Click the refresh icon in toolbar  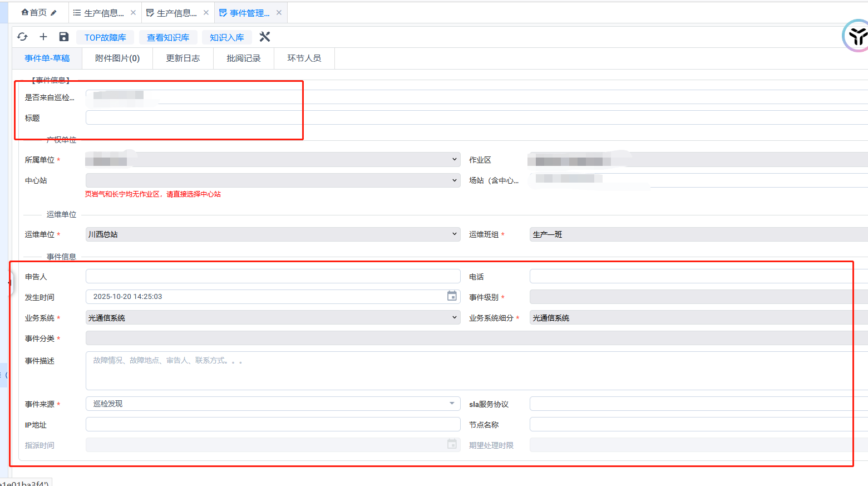[22, 37]
